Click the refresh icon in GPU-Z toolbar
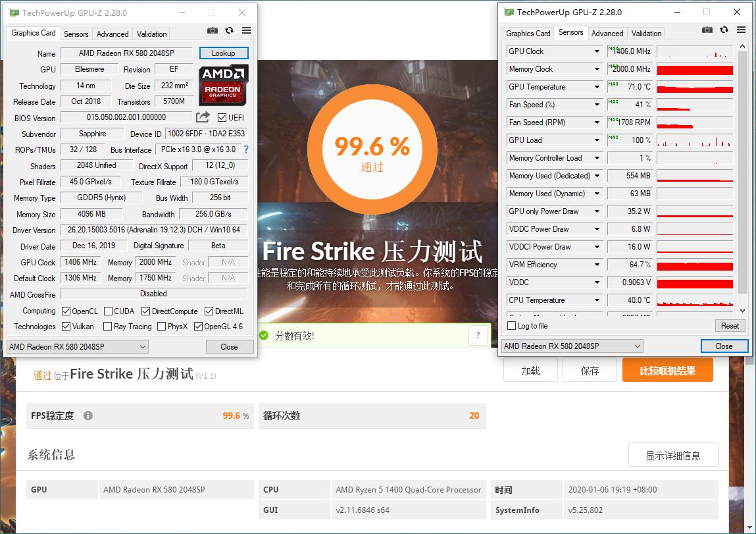756x534 pixels. click(228, 30)
